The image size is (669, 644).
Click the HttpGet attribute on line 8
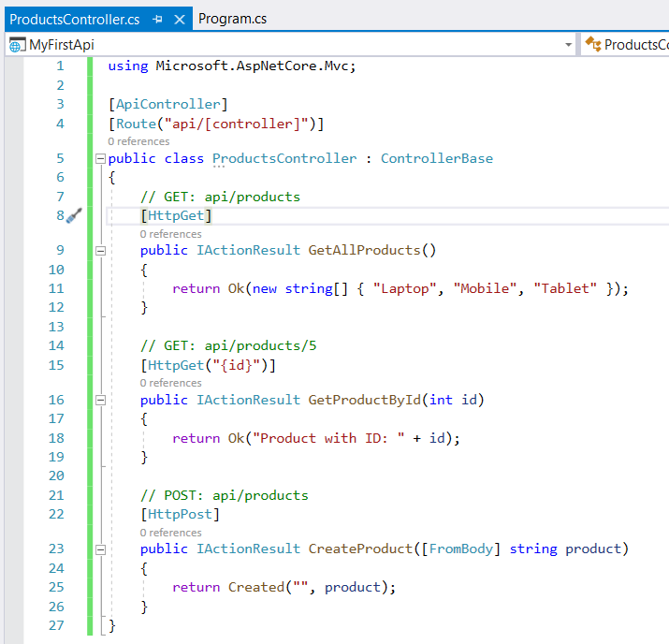click(176, 215)
